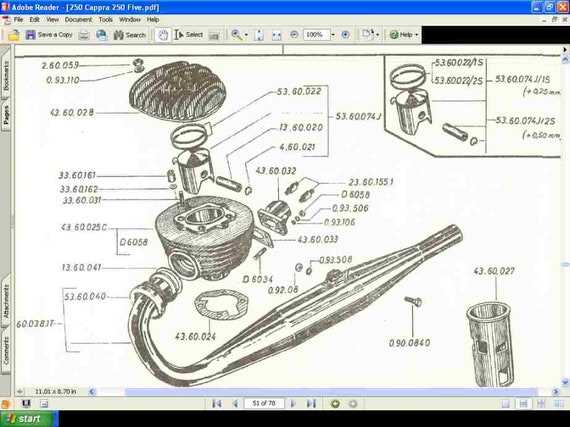Go to first page button
Viewport: 570px width, 427px height.
tap(217, 403)
